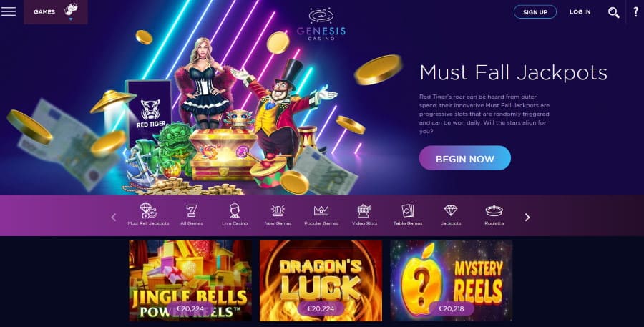This screenshot has width=644, height=327.
Task: Click the search magnifier icon
Action: coord(614,12)
